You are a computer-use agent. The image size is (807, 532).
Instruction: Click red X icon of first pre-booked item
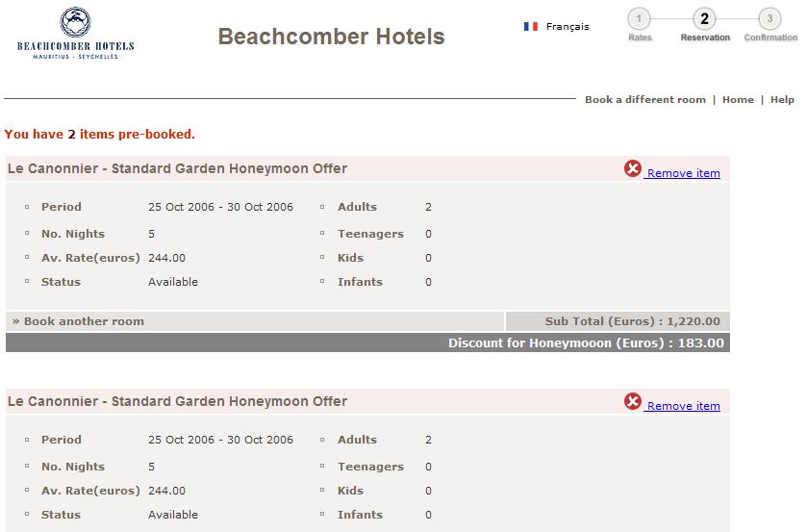pos(633,168)
